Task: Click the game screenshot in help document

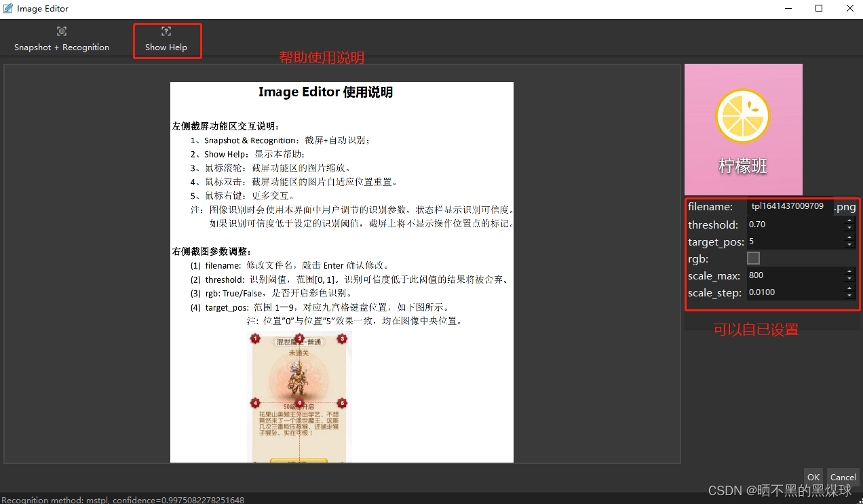Action: (x=299, y=398)
